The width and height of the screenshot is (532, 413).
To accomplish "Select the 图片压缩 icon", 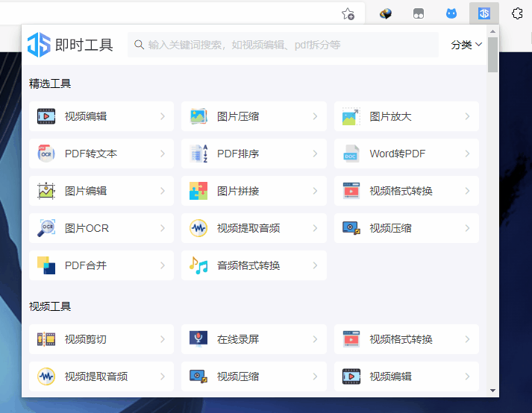I will pos(198,116).
